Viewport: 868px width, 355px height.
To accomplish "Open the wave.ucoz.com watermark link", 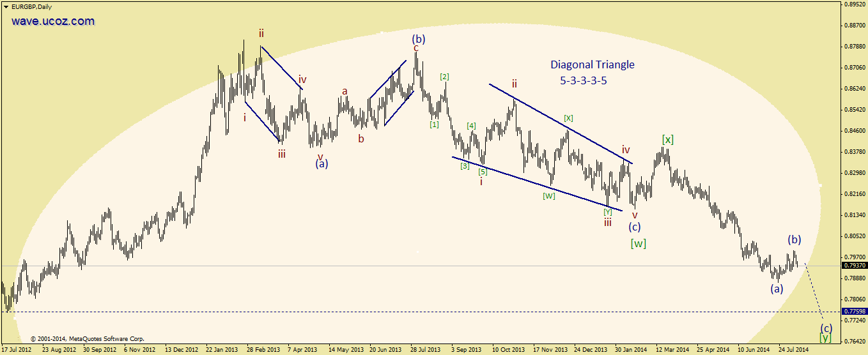I will coord(53,21).
